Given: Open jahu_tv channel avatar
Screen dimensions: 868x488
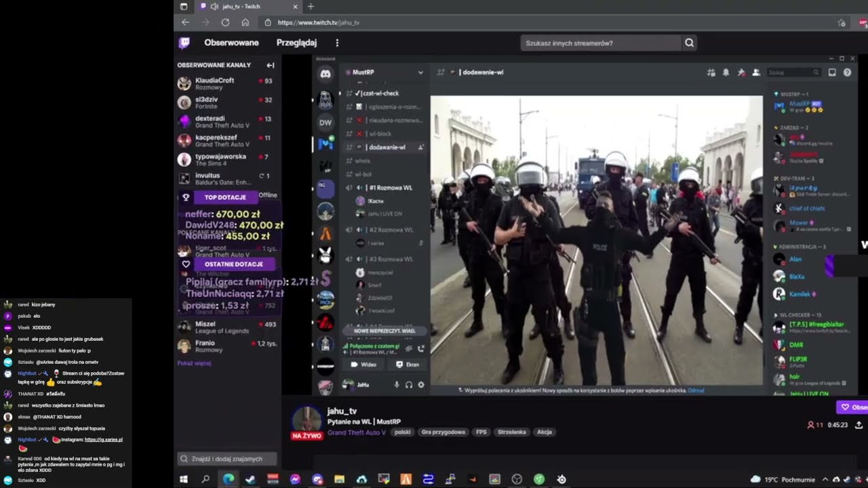Looking at the screenshot, I should (307, 421).
